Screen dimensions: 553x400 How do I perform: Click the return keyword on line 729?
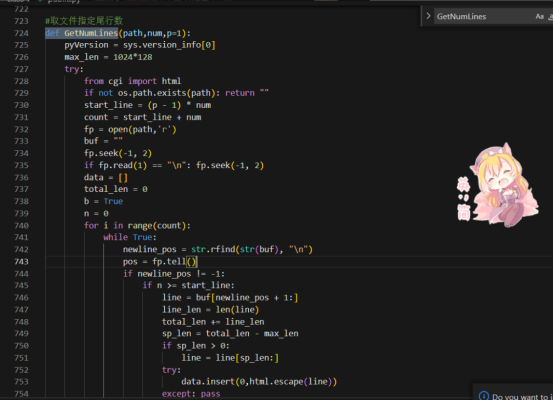(x=240, y=93)
